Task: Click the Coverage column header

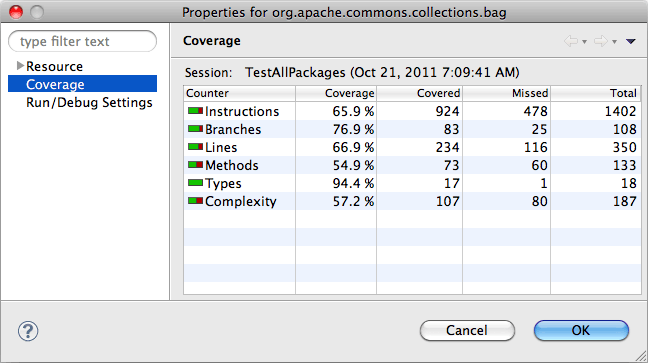Action: pyautogui.click(x=336, y=93)
